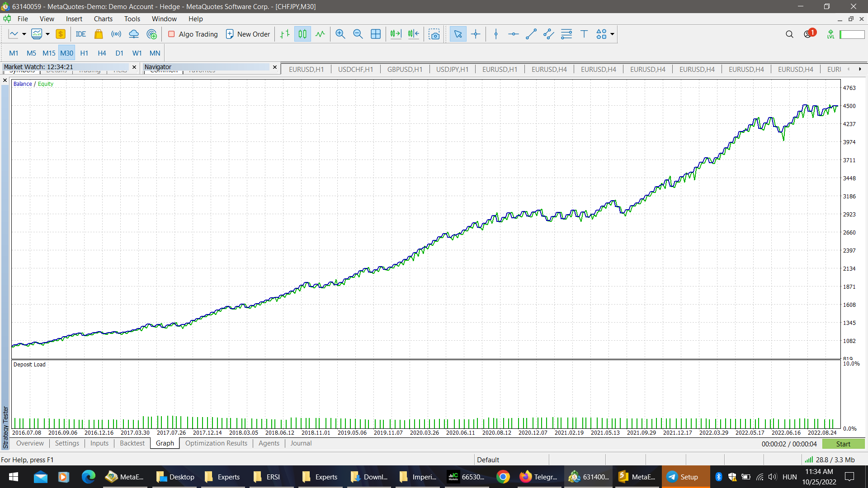Take a chart screenshot with camera icon
868x488 pixels.
point(434,34)
